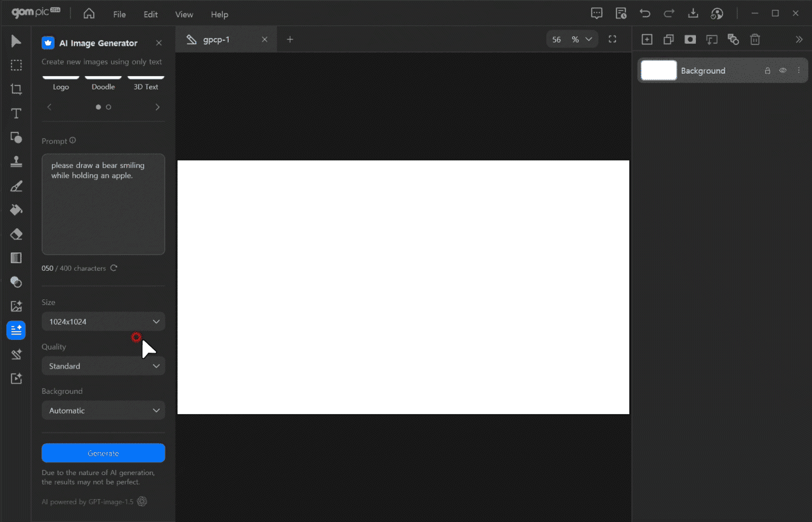Collapse the layers panel with double chevron
The width and height of the screenshot is (812, 522).
coord(799,39)
